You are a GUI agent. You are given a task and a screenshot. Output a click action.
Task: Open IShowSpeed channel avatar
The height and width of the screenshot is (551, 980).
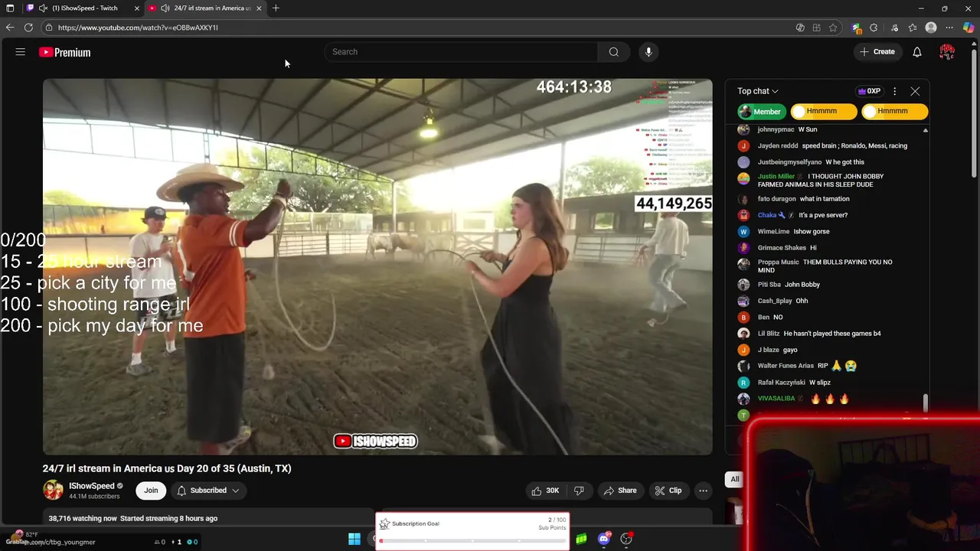coord(53,490)
